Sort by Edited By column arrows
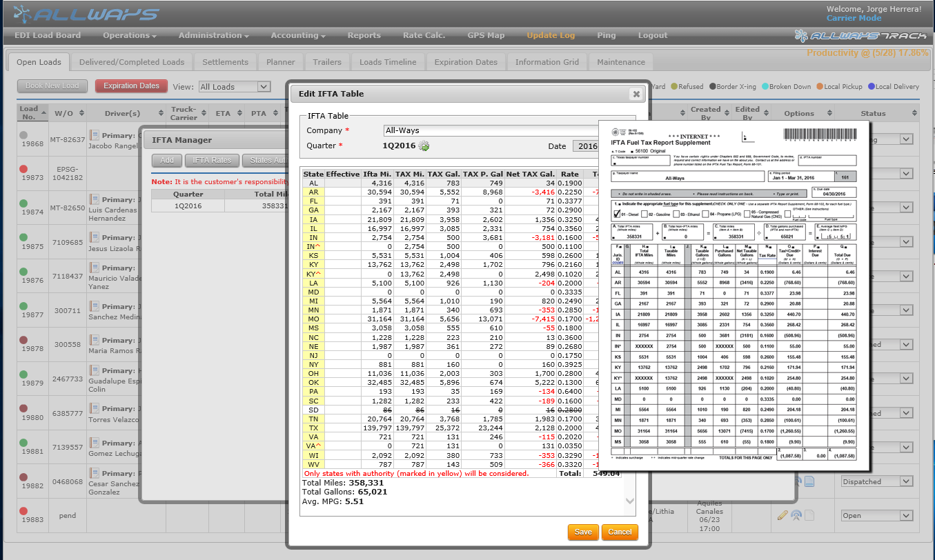Viewport: 935px width, 560px height. [766, 114]
